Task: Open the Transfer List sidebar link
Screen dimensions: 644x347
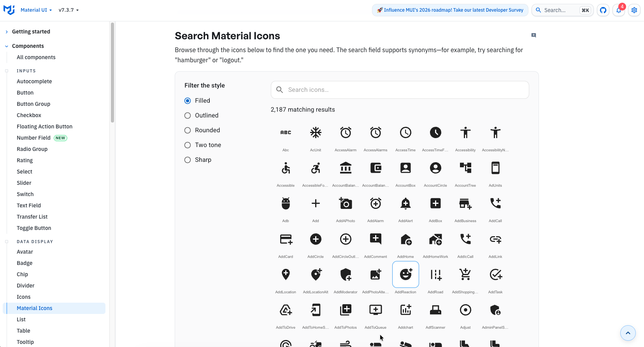Action: pos(32,217)
